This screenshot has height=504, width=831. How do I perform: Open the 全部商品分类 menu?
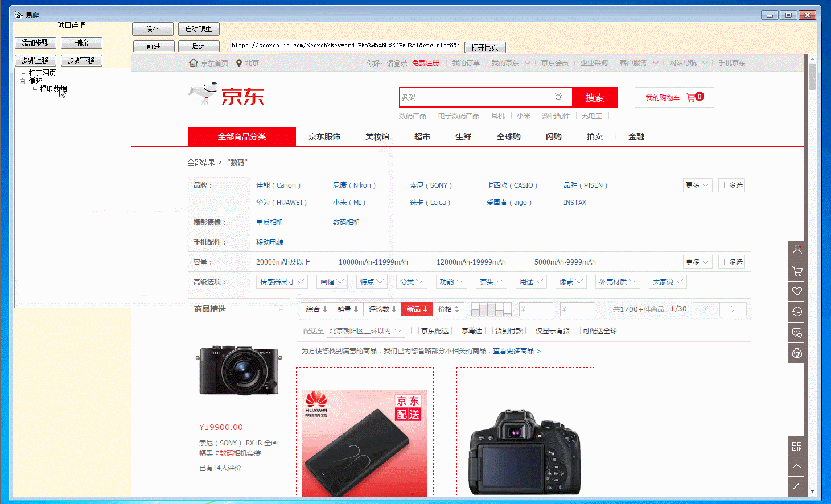click(x=242, y=137)
